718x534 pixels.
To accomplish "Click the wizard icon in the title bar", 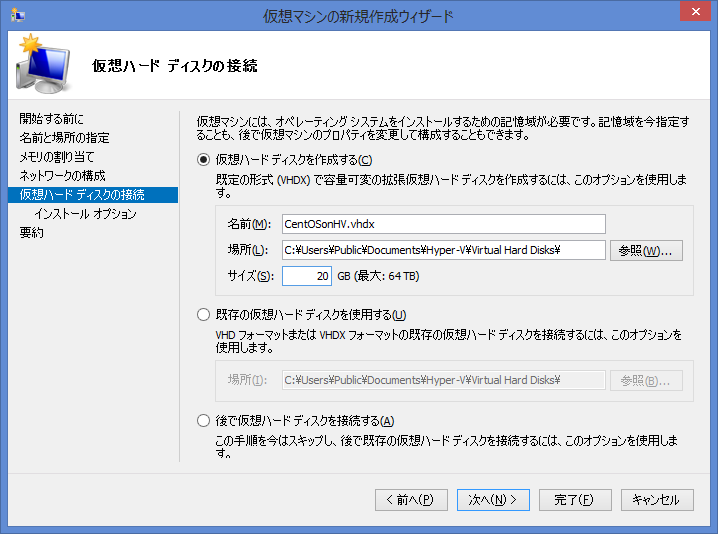I will coord(17,16).
